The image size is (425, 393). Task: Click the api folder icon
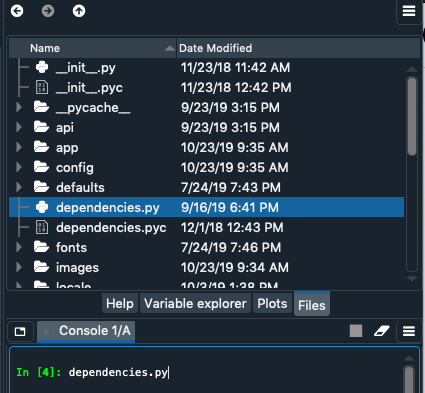tap(42, 127)
